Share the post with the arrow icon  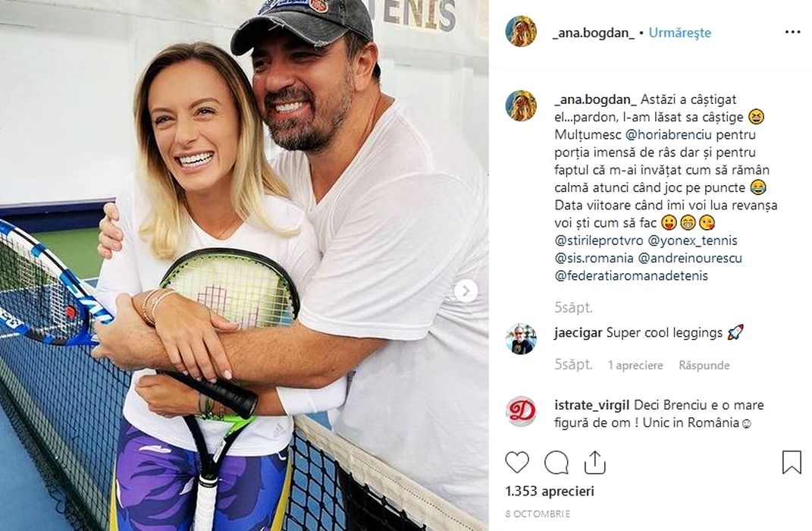point(594,462)
